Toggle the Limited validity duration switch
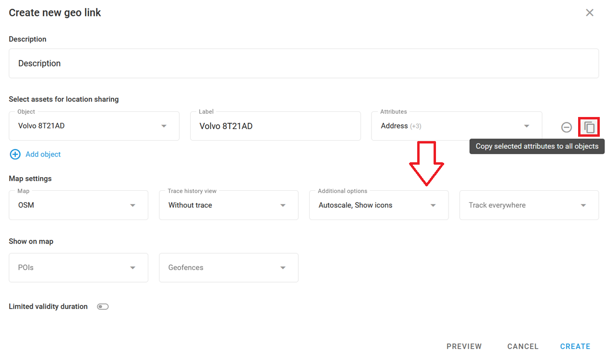Image resolution: width=607 pixels, height=364 pixels. coord(103,307)
